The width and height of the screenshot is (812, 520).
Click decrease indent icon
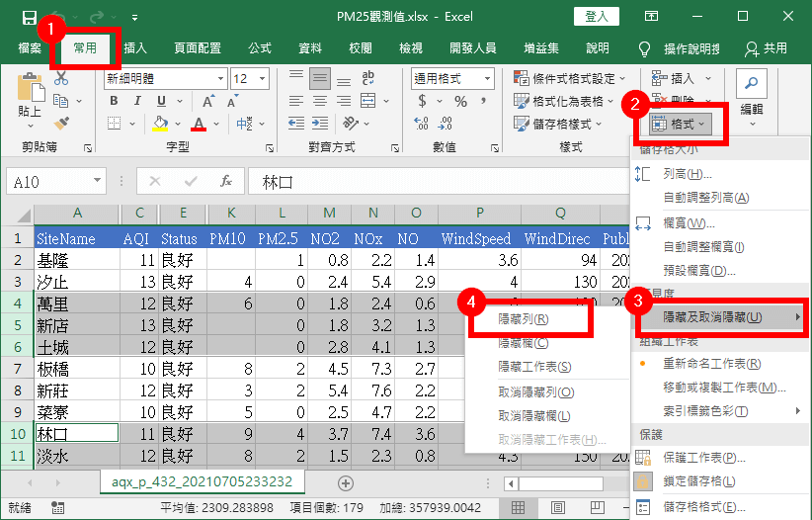296,124
